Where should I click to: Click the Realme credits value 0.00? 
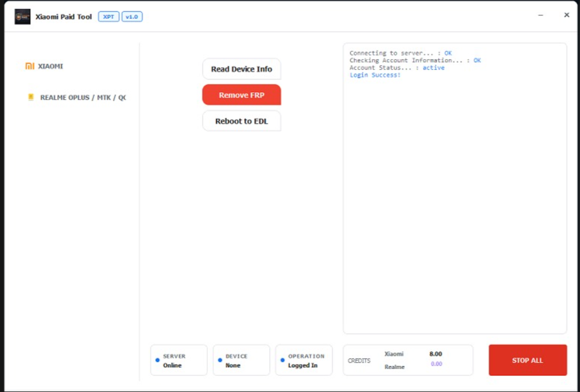click(437, 364)
